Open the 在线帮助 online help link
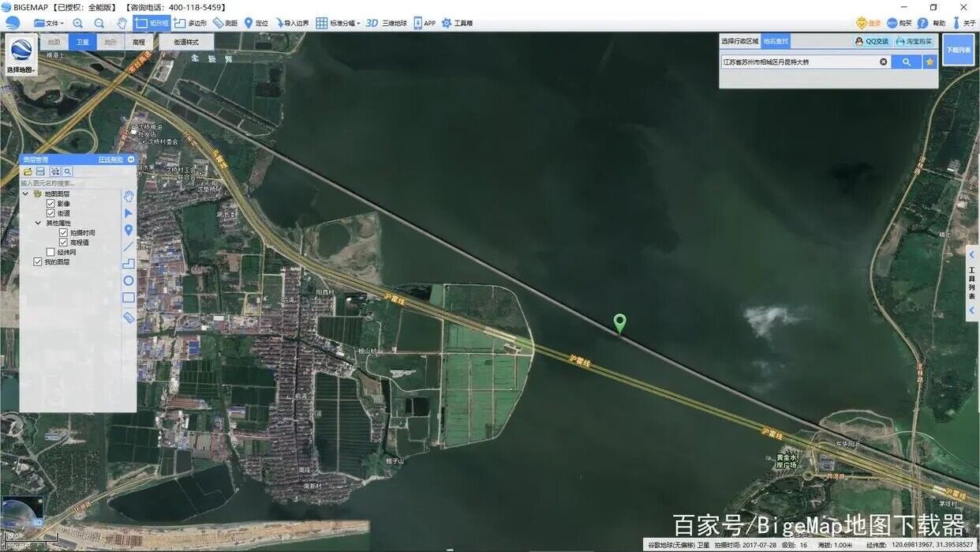980x552 pixels. point(110,160)
